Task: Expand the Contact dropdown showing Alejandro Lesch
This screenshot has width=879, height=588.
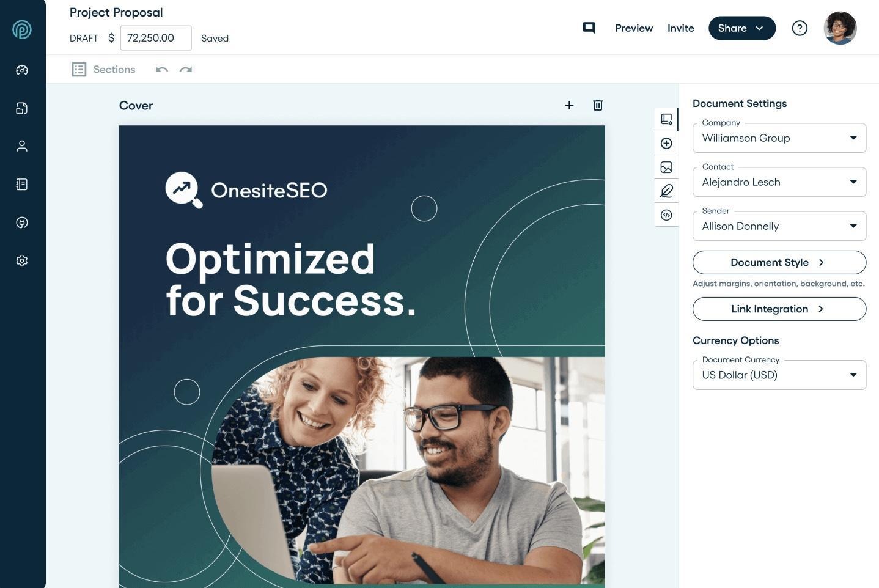Action: [779, 182]
